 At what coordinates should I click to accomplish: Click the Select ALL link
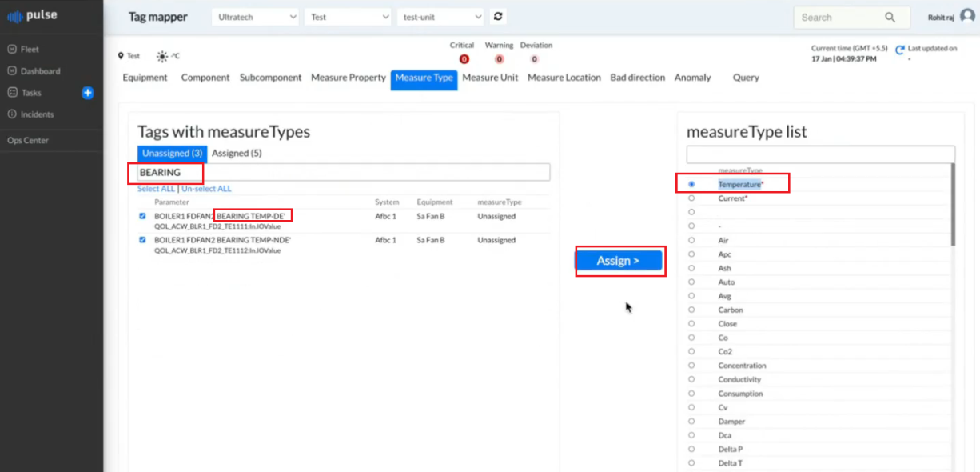[156, 189]
